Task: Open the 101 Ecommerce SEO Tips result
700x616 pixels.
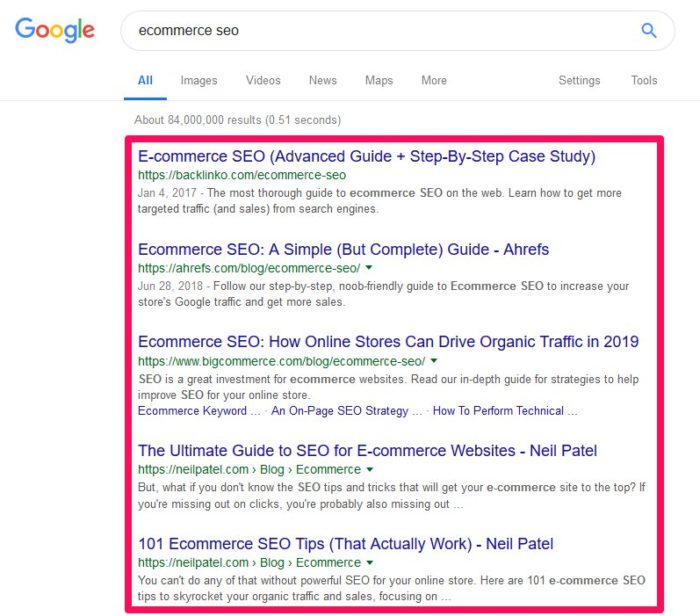Action: pyautogui.click(x=346, y=544)
